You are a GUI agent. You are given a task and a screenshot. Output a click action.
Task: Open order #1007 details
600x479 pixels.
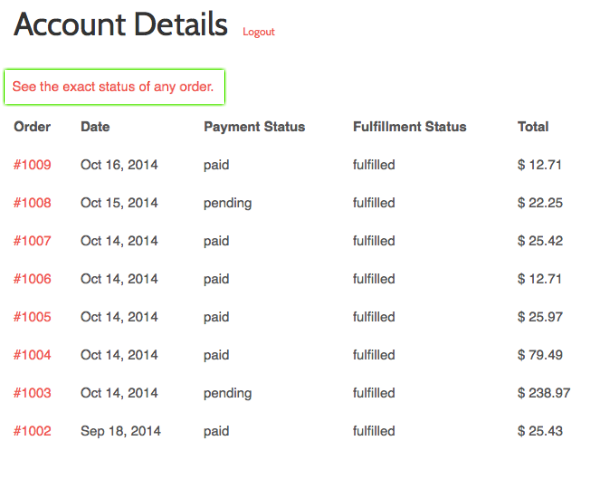point(32,241)
